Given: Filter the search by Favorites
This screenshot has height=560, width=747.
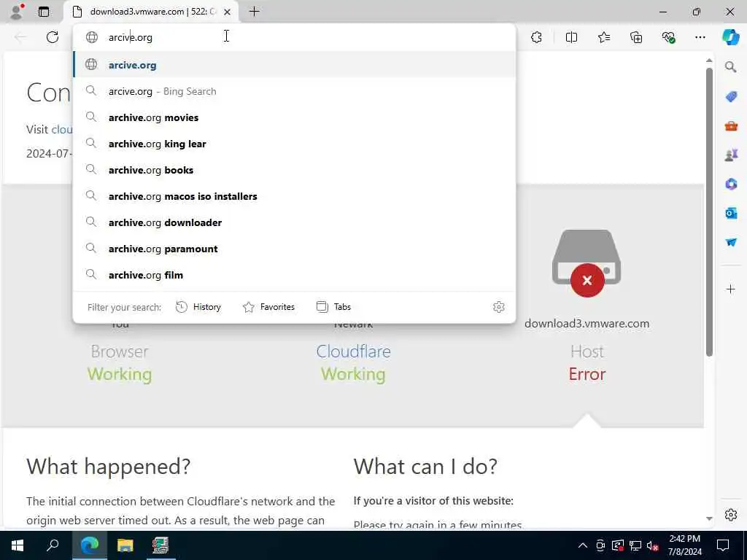Looking at the screenshot, I should coord(268,307).
